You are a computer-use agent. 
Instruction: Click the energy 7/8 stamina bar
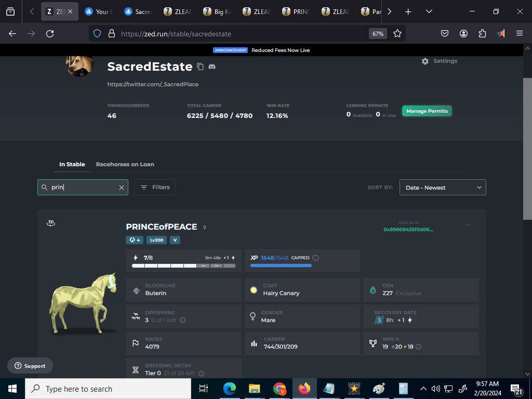tap(183, 265)
